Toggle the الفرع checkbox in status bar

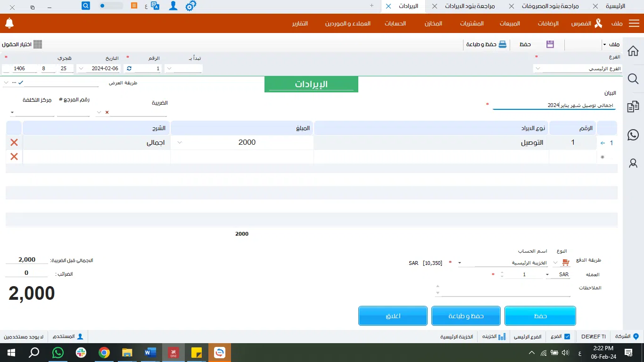[567, 337]
